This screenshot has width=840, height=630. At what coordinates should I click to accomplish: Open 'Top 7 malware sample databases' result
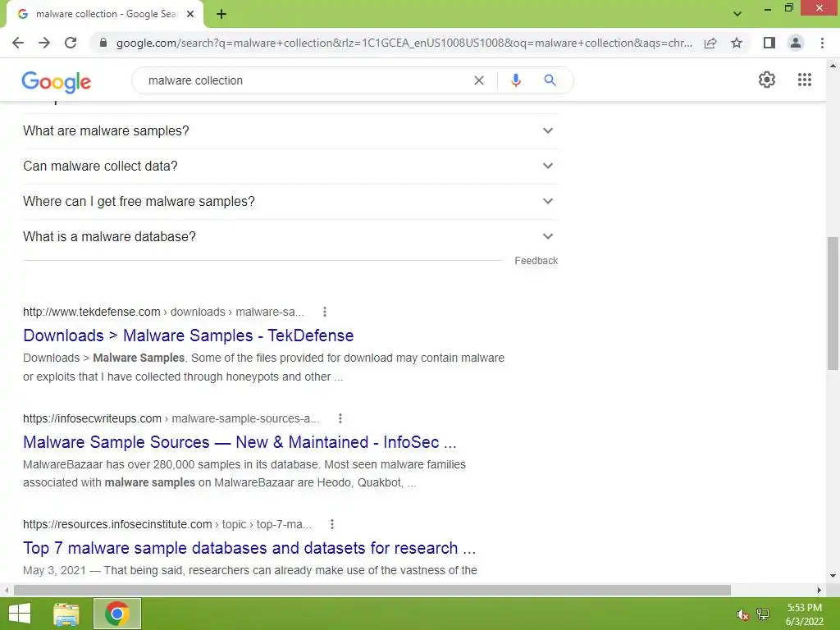[249, 548]
